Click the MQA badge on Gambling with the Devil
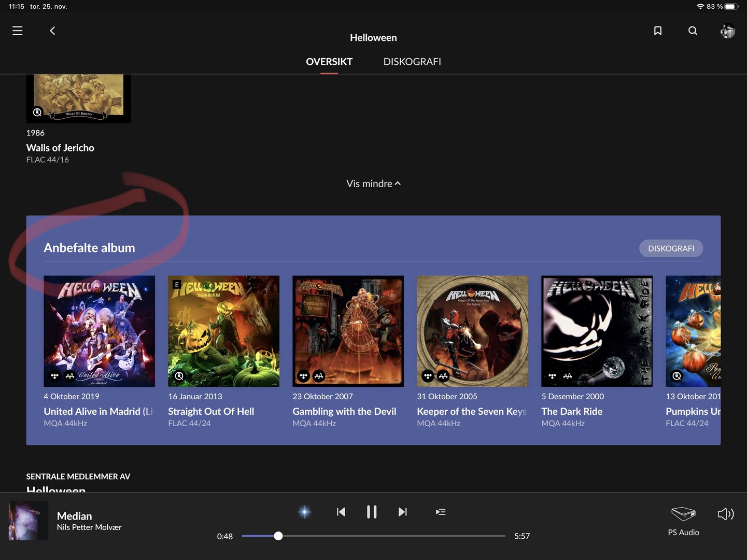The height and width of the screenshot is (560, 747). point(319,376)
